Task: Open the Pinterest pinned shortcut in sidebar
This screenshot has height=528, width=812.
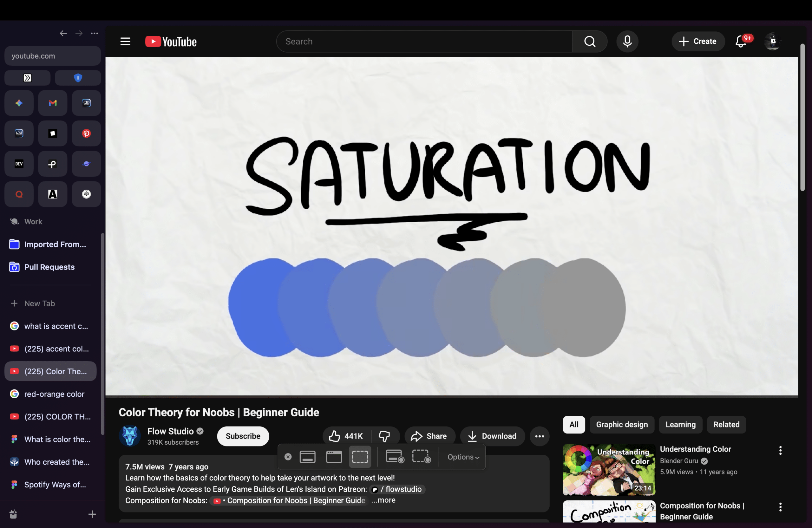Action: pyautogui.click(x=86, y=134)
